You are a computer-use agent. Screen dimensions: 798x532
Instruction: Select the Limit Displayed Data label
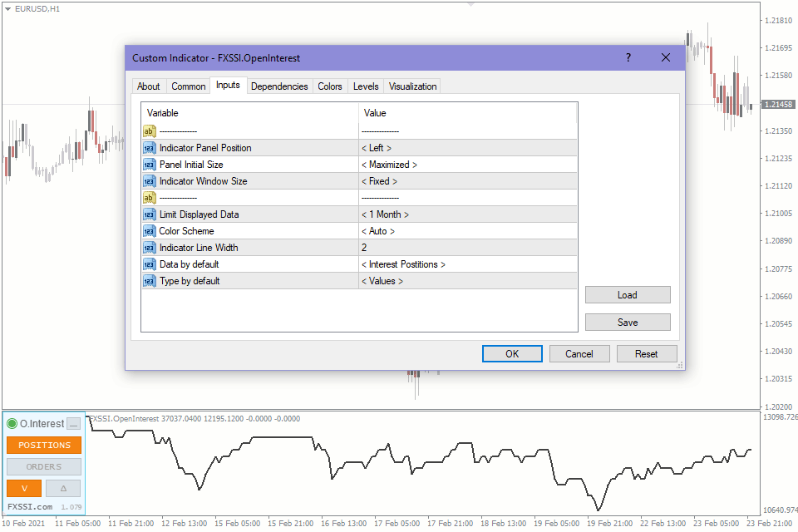tap(199, 214)
